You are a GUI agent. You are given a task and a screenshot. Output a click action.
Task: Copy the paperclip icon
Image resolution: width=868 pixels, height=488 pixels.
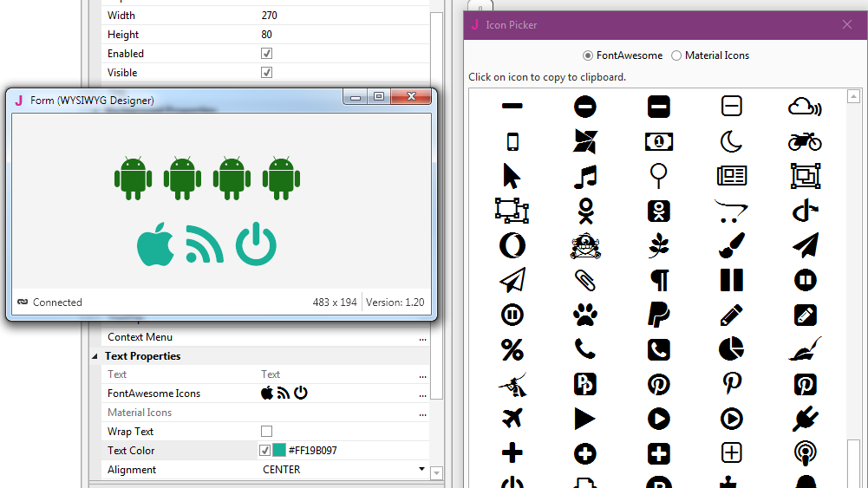point(585,281)
